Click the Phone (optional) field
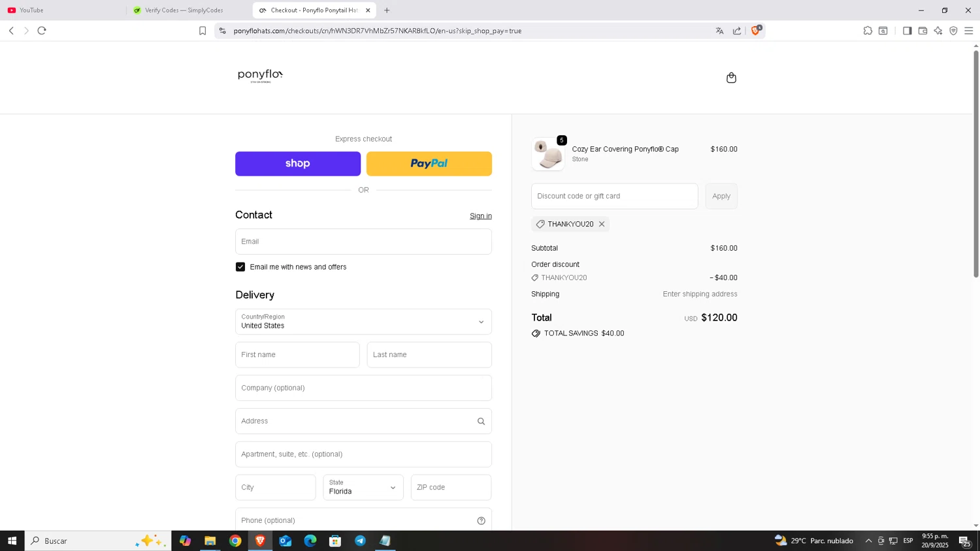Screen dimensions: 980x551 363,520
